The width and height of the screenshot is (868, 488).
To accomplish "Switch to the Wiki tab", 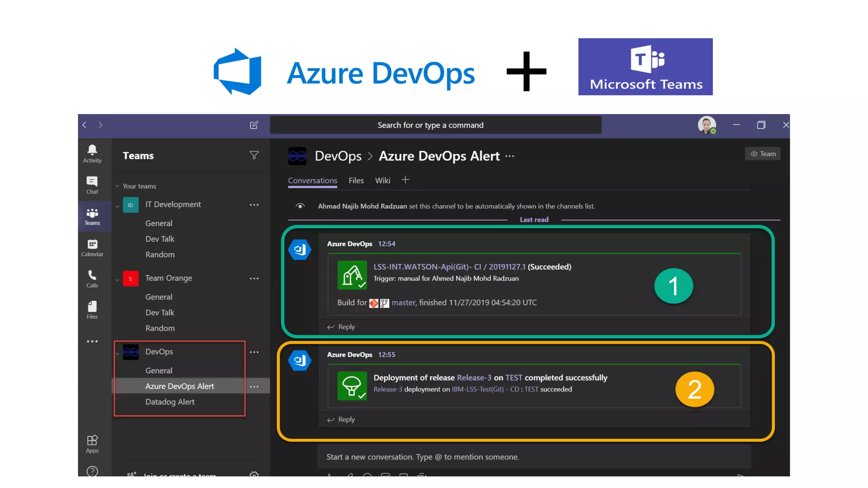I will pos(382,180).
